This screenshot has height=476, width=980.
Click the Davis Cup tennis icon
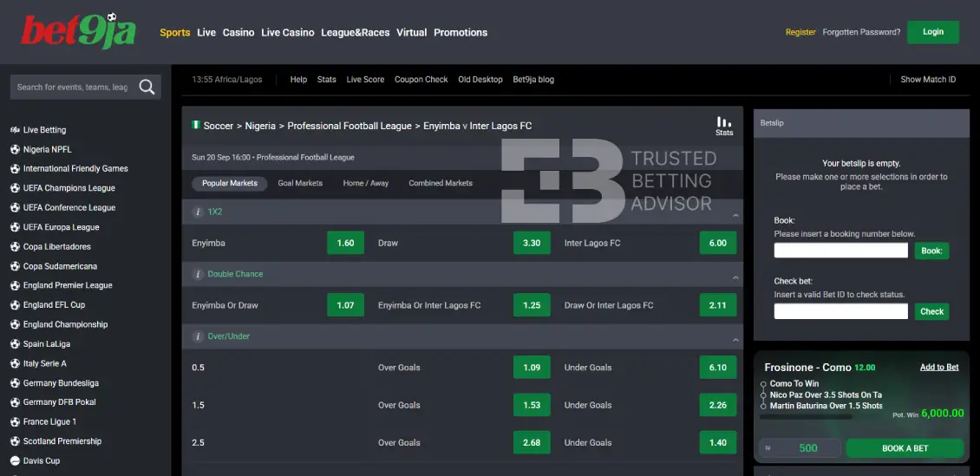15,461
